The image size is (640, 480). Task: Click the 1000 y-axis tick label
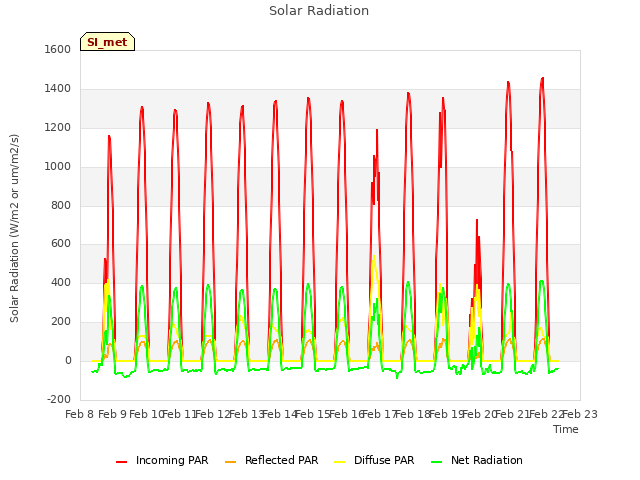58,167
